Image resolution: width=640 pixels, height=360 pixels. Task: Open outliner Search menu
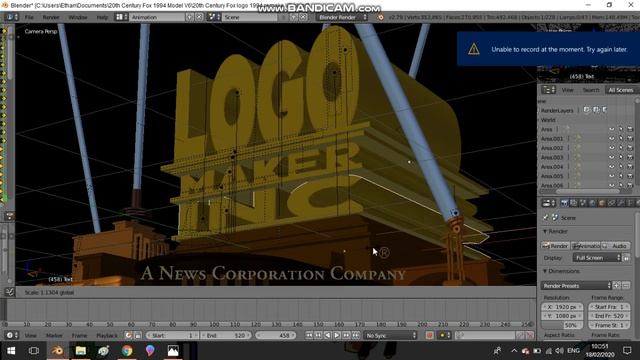click(591, 90)
